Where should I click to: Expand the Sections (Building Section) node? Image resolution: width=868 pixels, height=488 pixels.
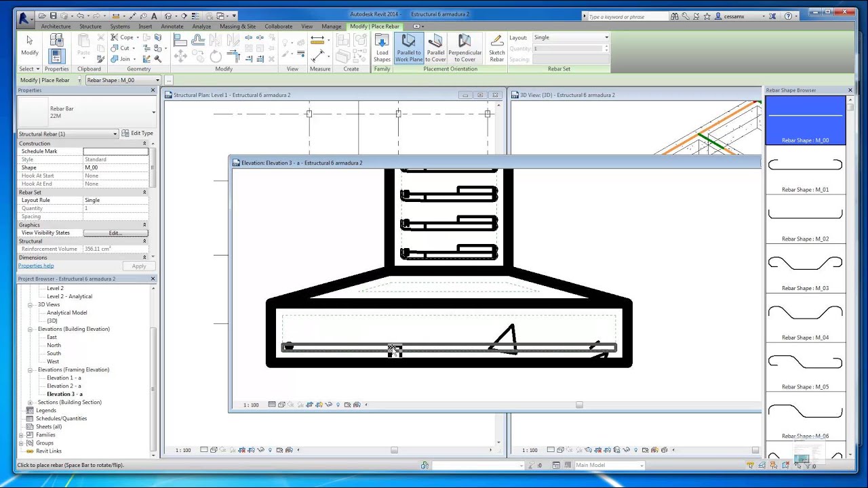pos(30,402)
